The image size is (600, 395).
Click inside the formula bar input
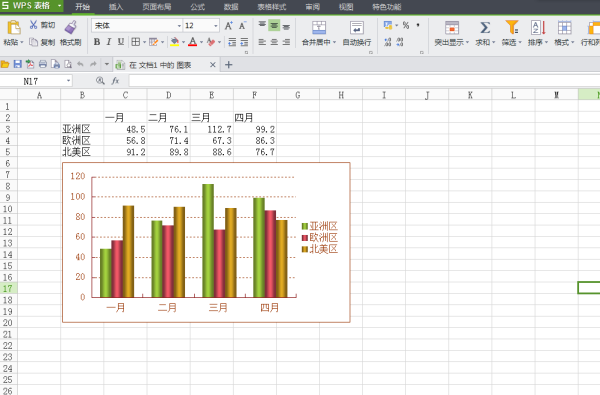click(x=364, y=81)
